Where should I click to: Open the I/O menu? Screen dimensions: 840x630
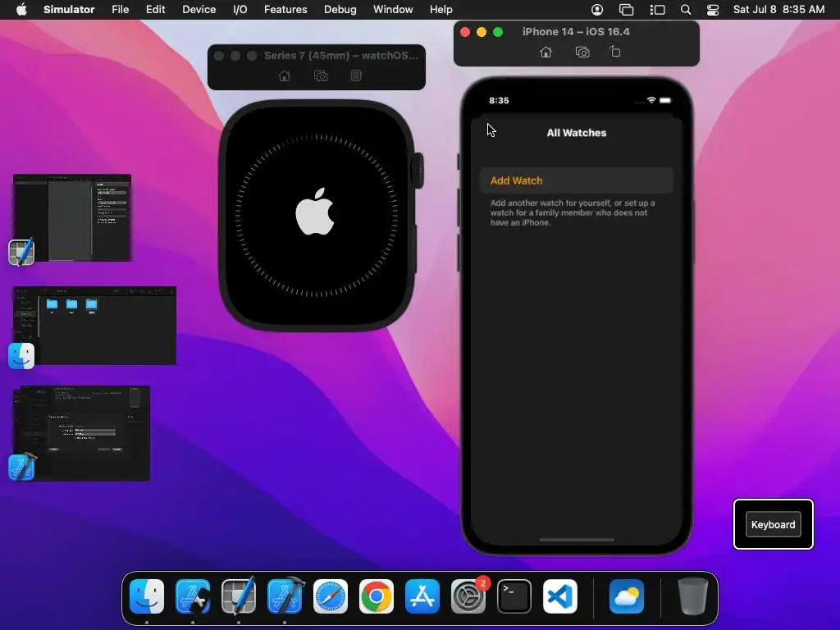coord(240,10)
